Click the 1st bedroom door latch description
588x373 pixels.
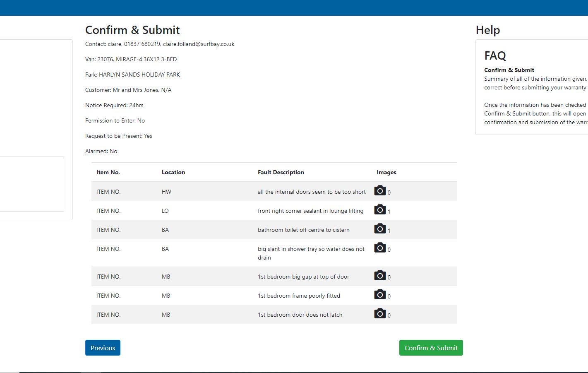tap(300, 315)
